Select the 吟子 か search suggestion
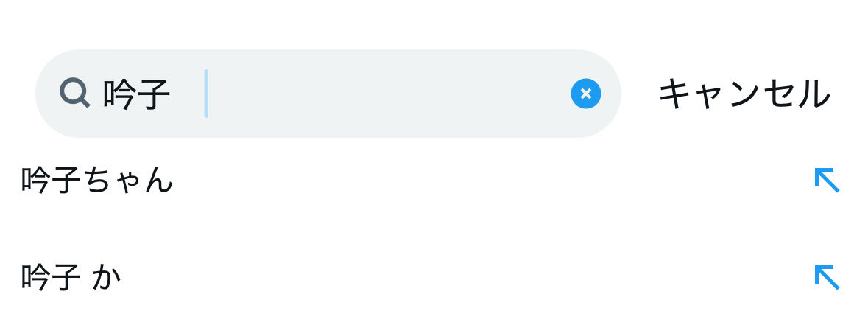This screenshot has height=325, width=868. 71,277
